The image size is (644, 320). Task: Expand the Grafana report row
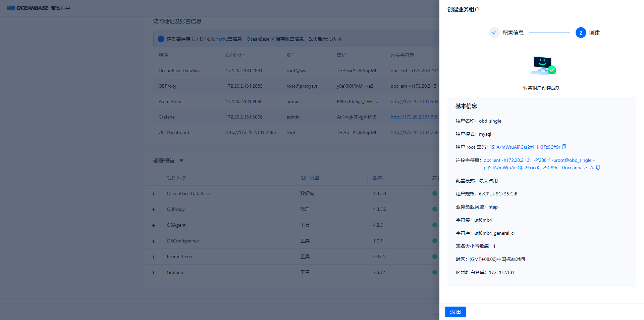click(x=153, y=273)
